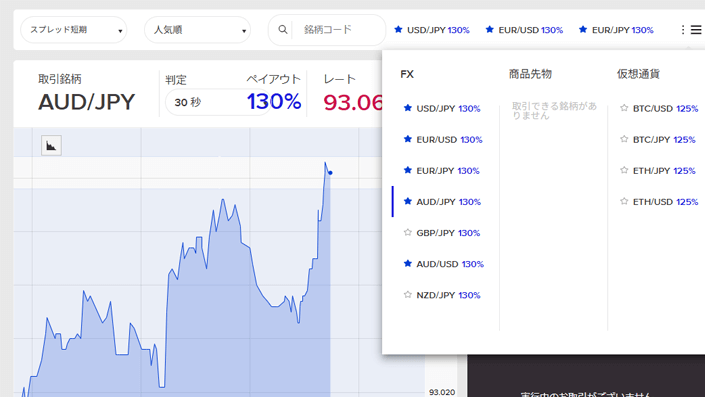The height and width of the screenshot is (397, 705).
Task: Click the 仮想通貨 column heading
Action: [638, 74]
